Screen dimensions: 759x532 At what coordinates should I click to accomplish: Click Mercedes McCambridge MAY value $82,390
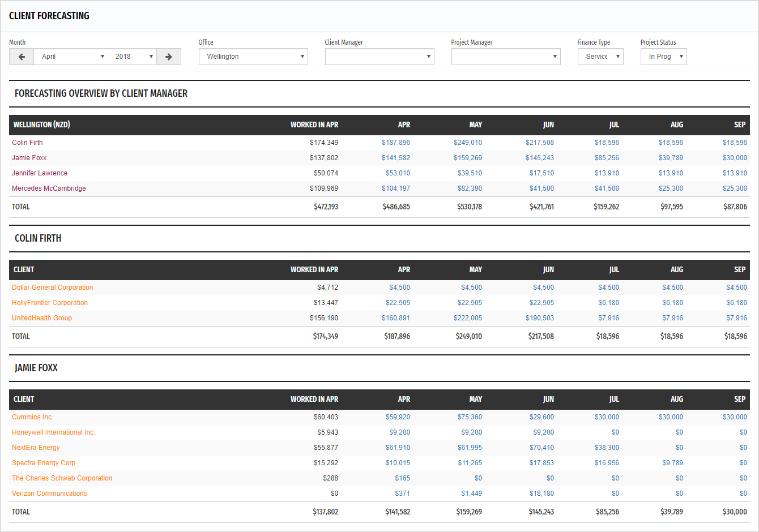click(x=470, y=188)
